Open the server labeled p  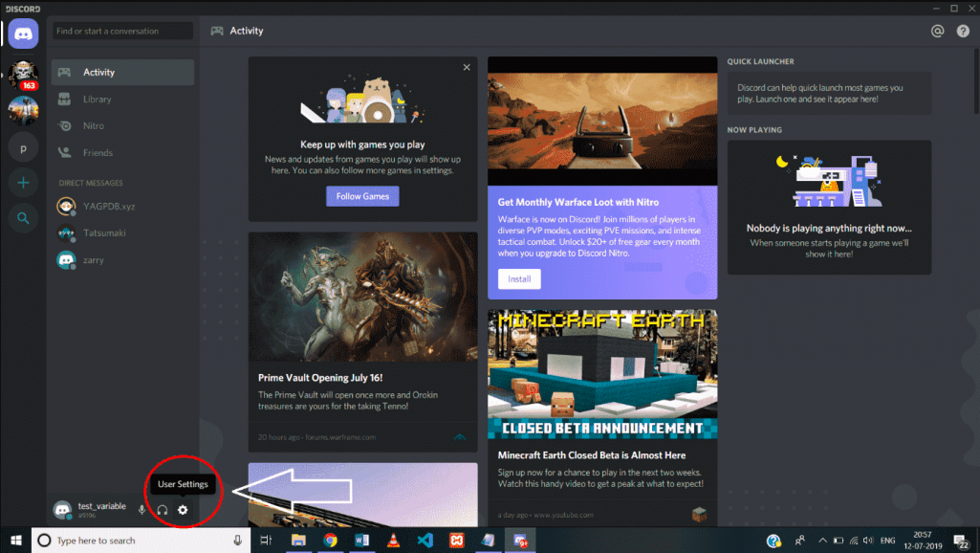23,148
